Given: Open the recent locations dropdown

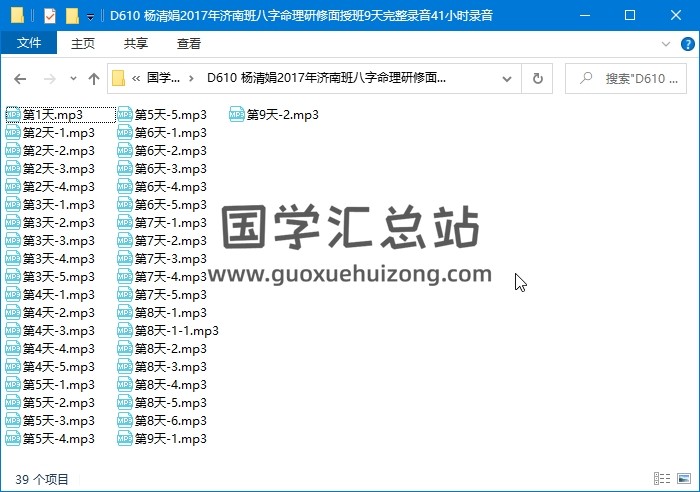Looking at the screenshot, I should [x=73, y=79].
